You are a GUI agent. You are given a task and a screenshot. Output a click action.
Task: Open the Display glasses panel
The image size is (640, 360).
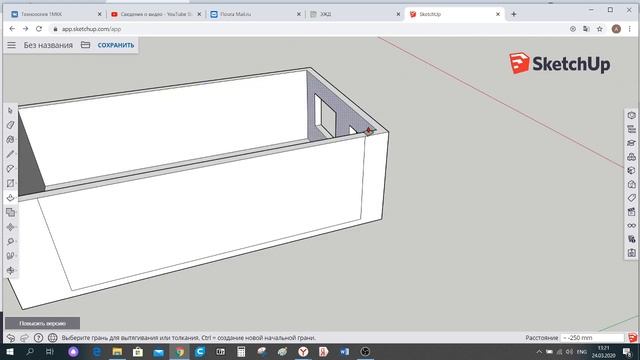tap(631, 225)
